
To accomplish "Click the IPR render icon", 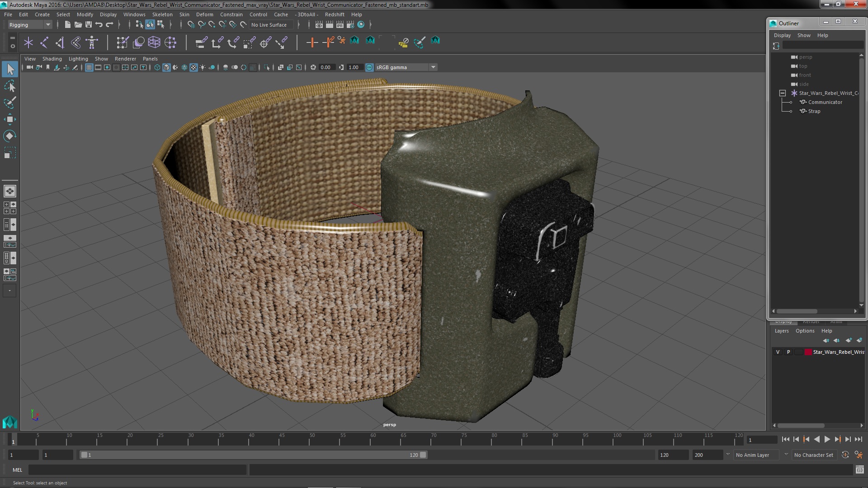I will point(340,25).
